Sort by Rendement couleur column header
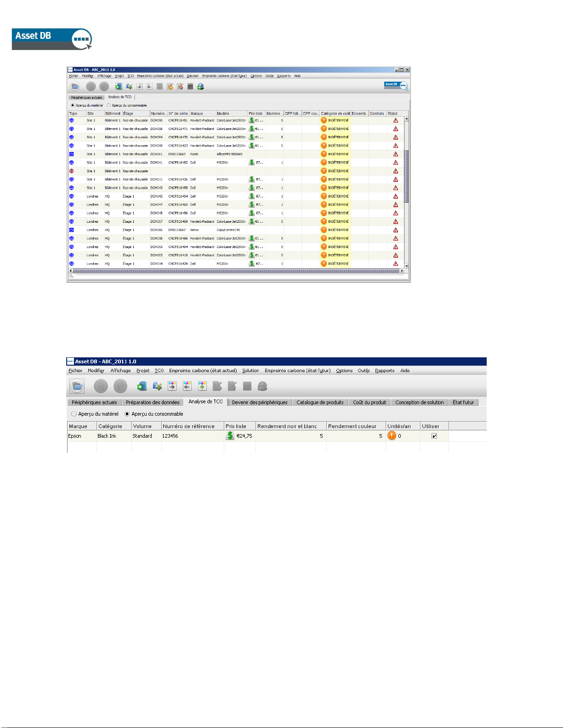Viewport: 563px width, 728px height. (356, 426)
